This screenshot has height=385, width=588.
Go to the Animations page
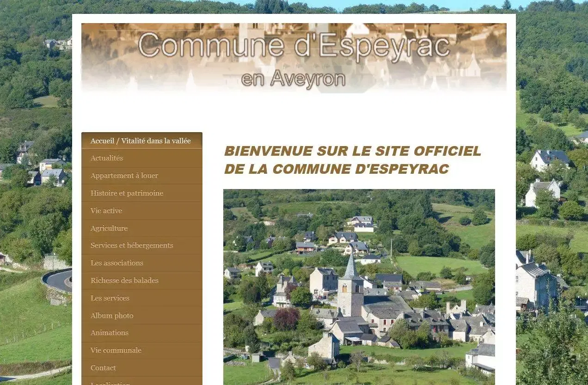click(x=110, y=333)
